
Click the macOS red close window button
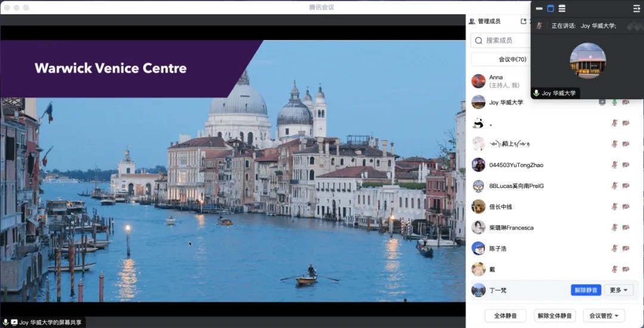pyautogui.click(x=8, y=8)
